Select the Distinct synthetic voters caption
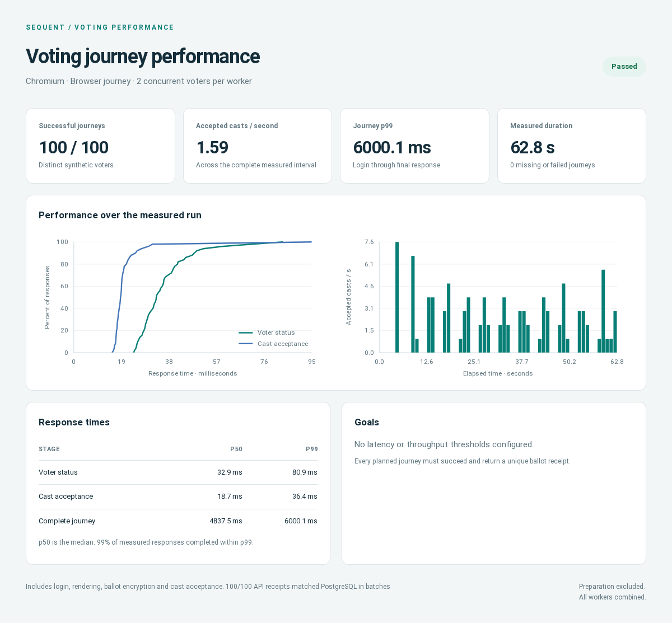 coord(76,165)
